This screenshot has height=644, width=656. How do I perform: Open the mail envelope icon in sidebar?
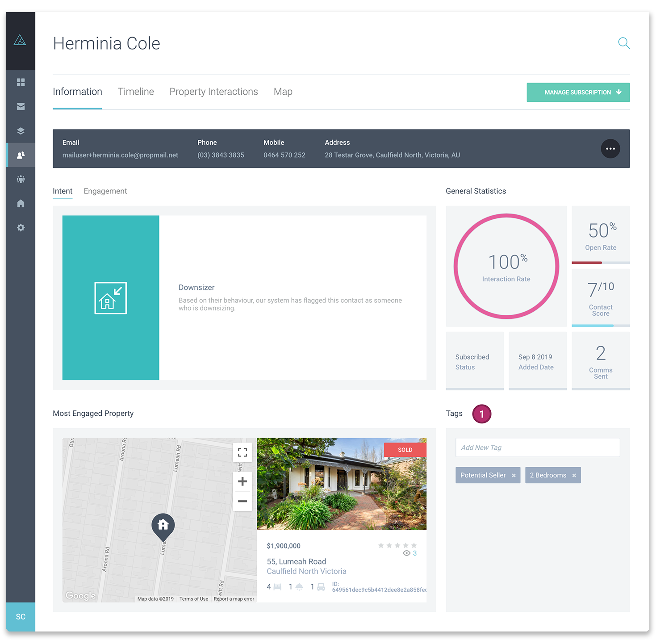(x=21, y=106)
